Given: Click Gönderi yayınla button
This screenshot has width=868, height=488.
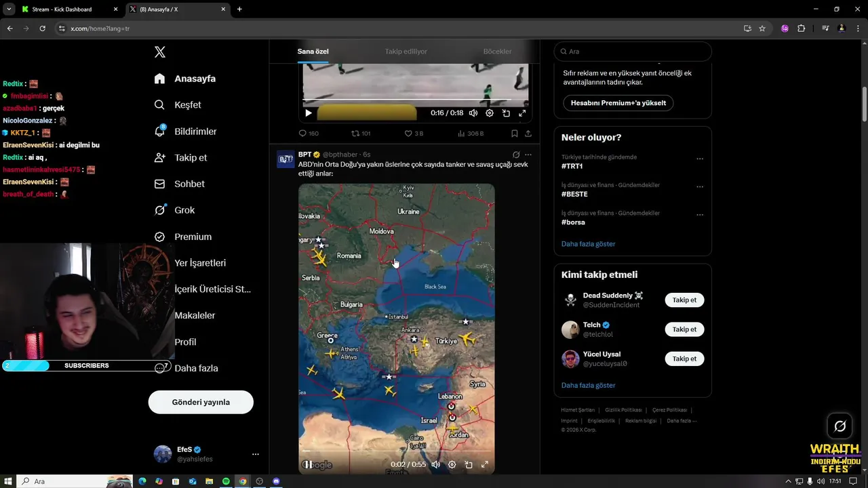Looking at the screenshot, I should [201, 402].
